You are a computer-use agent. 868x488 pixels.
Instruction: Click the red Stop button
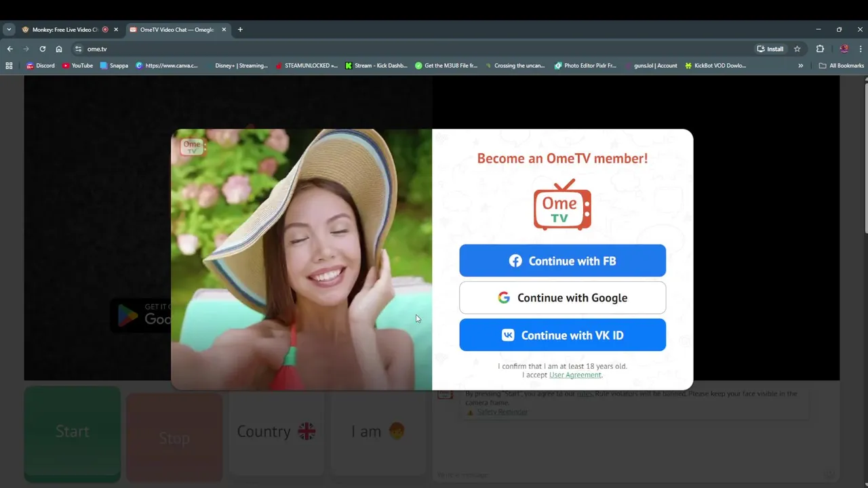coord(174,438)
